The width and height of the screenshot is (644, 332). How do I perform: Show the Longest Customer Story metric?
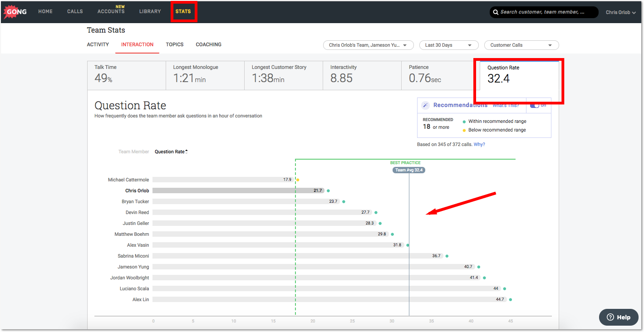(x=284, y=75)
